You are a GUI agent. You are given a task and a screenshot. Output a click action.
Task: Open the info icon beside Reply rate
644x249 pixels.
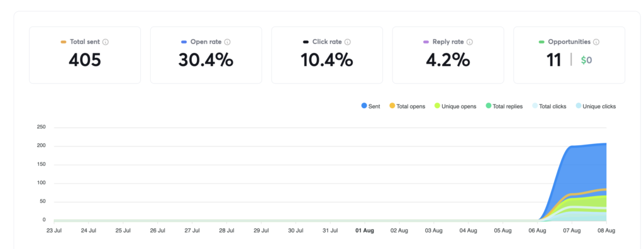pos(470,42)
